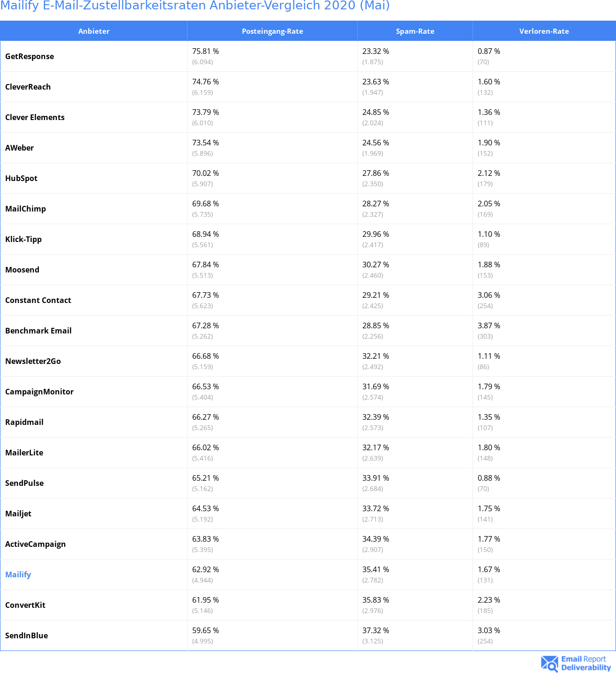Click the Klick-Tipp provider name

pyautogui.click(x=23, y=239)
